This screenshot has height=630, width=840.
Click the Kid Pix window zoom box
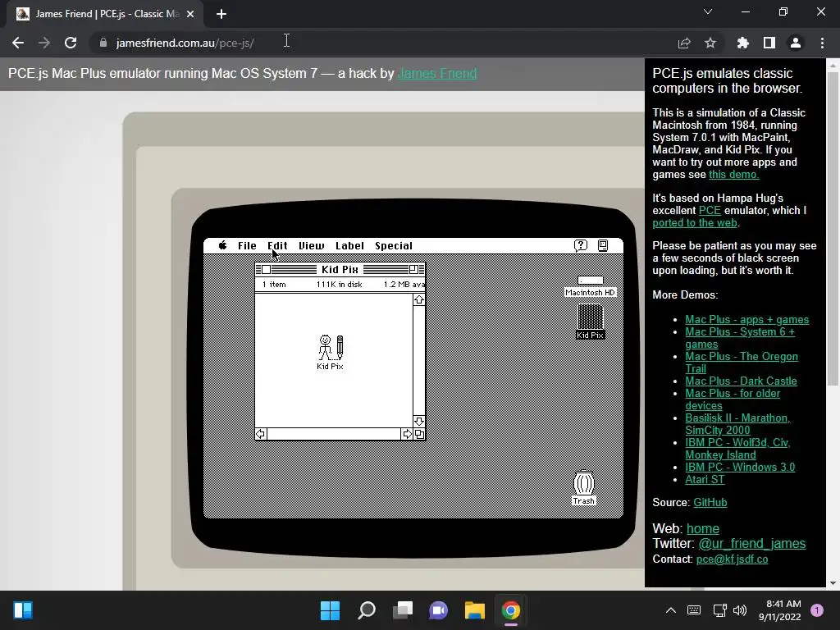[413, 269]
